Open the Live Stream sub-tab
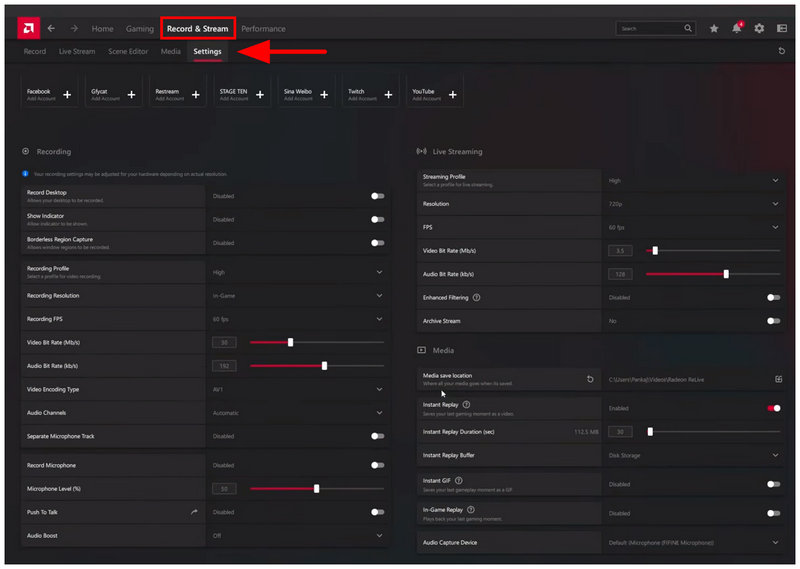This screenshot has height=569, width=800. point(77,52)
